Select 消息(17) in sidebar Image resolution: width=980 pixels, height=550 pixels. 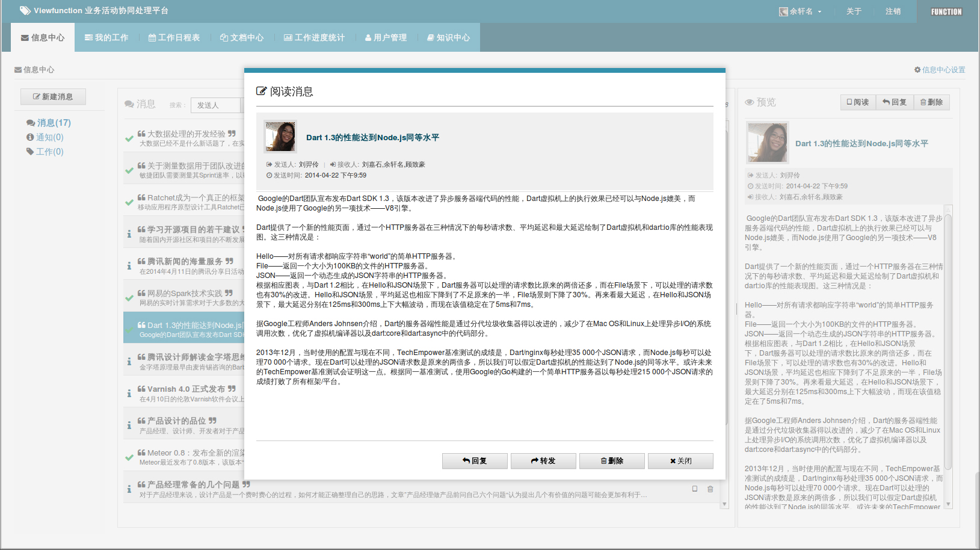(x=49, y=123)
